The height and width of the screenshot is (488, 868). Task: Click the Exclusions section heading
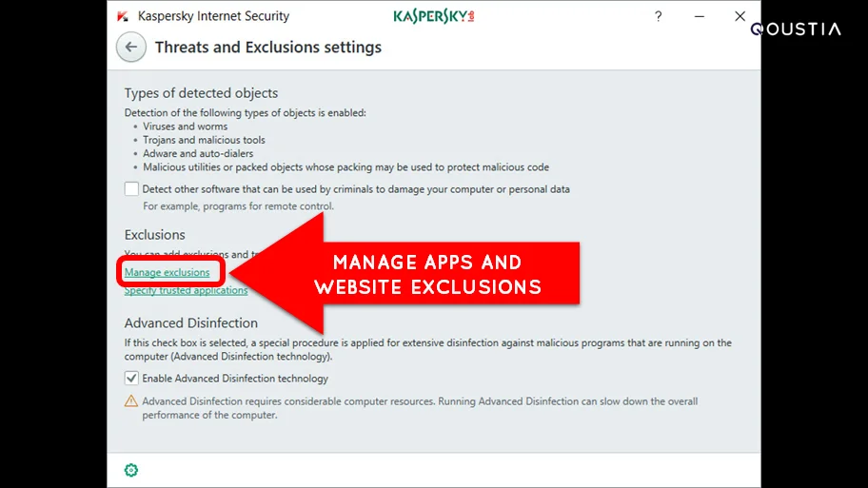pos(155,235)
